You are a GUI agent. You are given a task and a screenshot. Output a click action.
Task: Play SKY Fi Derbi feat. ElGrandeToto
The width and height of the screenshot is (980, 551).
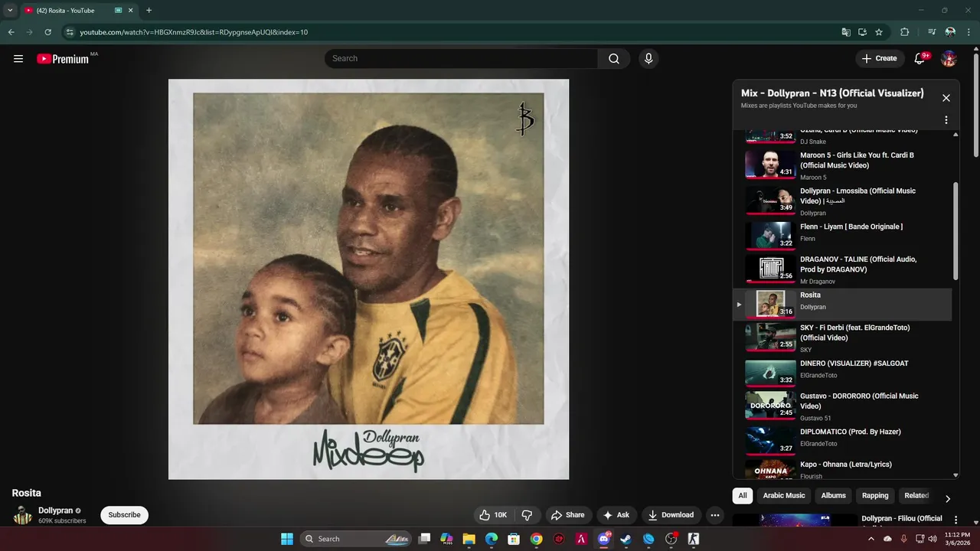tap(842, 337)
